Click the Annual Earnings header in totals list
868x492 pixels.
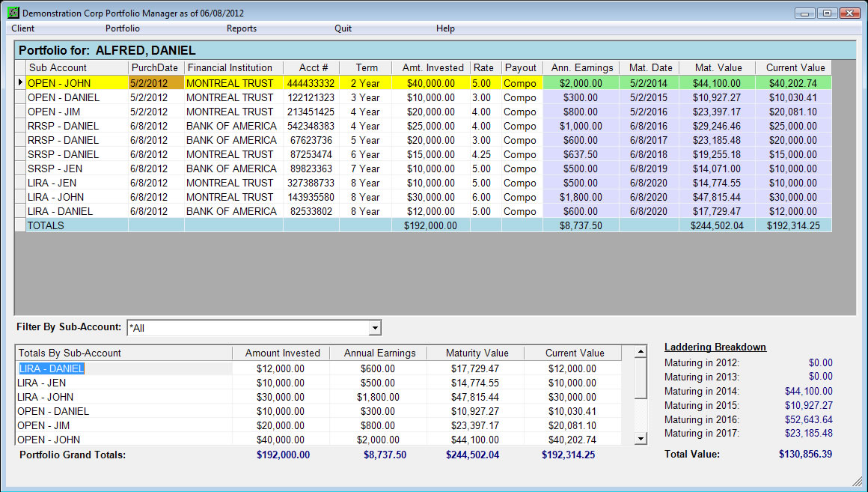(x=379, y=353)
